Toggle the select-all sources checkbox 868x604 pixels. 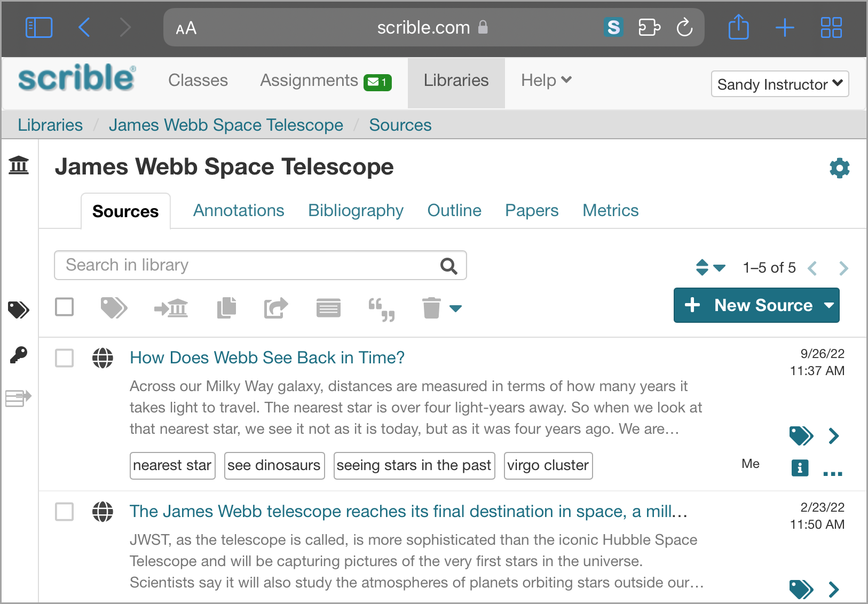(x=65, y=307)
